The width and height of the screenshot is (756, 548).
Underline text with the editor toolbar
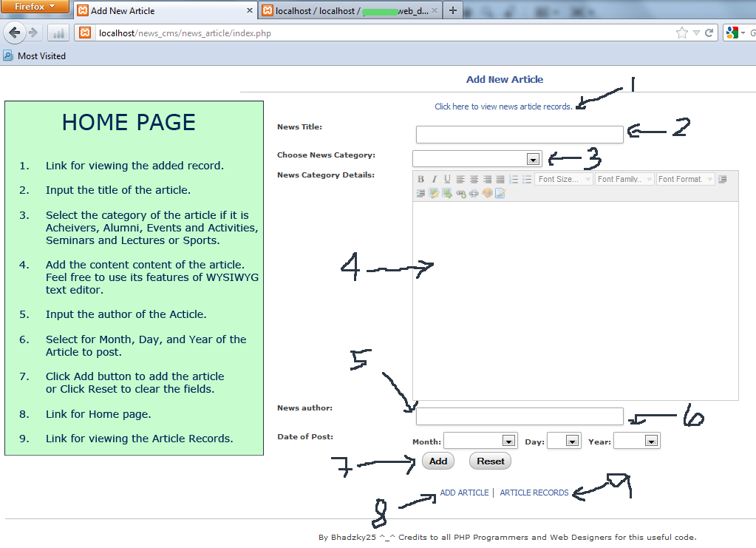(447, 179)
